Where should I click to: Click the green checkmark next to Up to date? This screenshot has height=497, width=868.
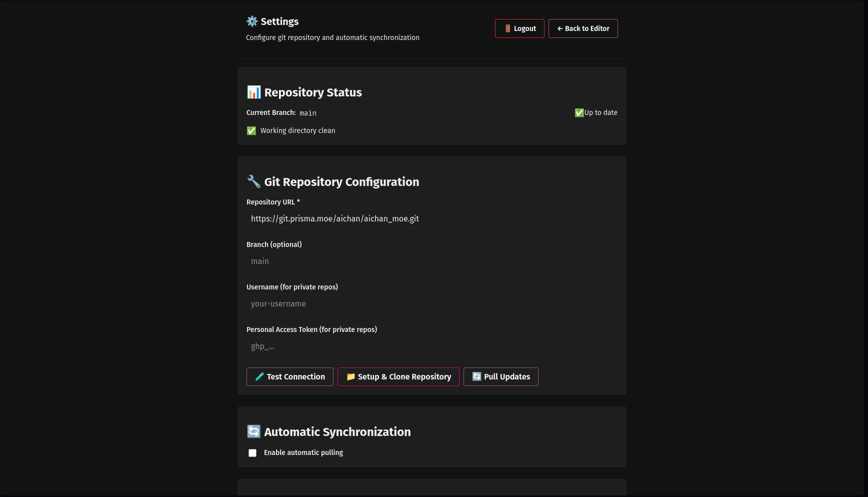[x=579, y=113]
